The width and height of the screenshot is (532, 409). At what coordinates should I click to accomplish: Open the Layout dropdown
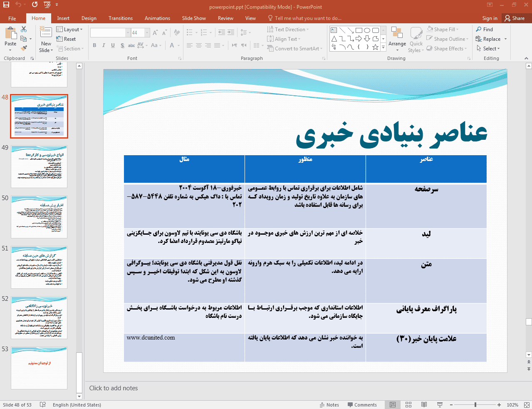point(69,30)
